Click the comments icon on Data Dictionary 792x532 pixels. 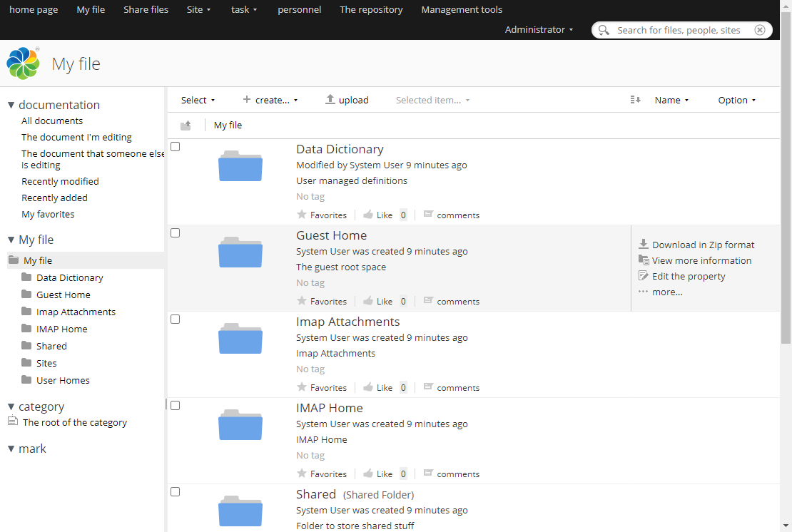[428, 214]
